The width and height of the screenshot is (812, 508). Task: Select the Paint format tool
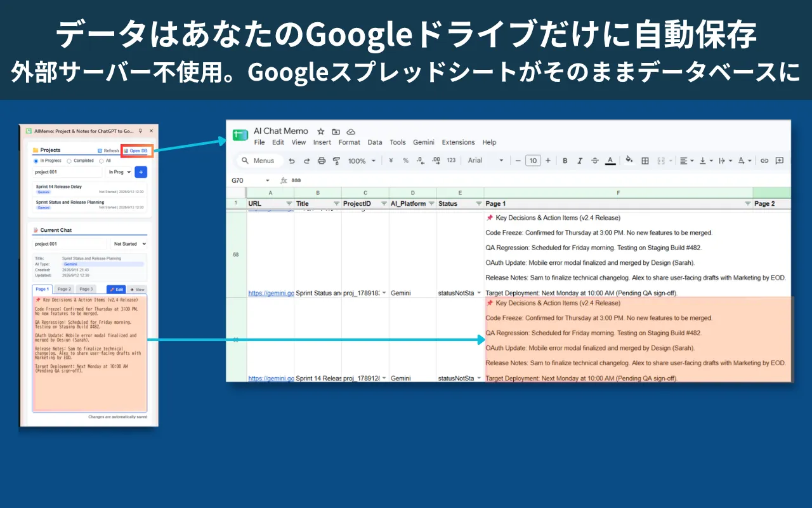pyautogui.click(x=336, y=161)
